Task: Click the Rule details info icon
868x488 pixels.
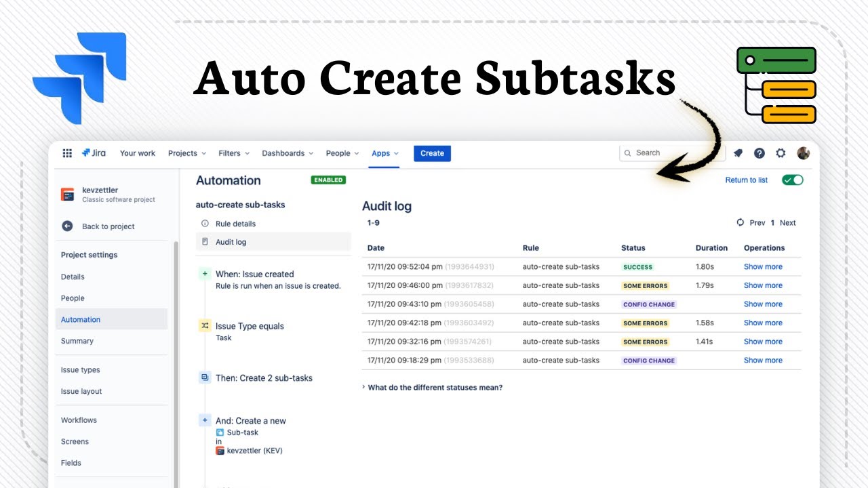Action: [x=205, y=224]
